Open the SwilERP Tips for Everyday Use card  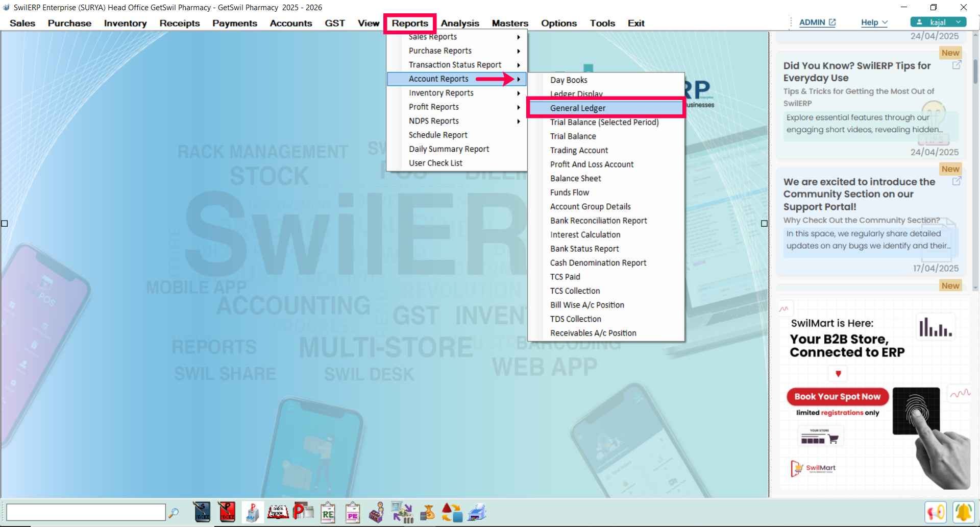pos(871,105)
